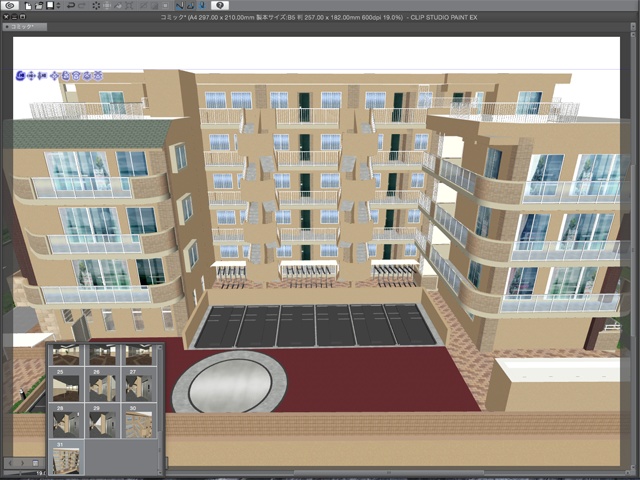Select the object rotate horizontally manipulator icon
Screen dimensions: 640x480
(x=76, y=76)
